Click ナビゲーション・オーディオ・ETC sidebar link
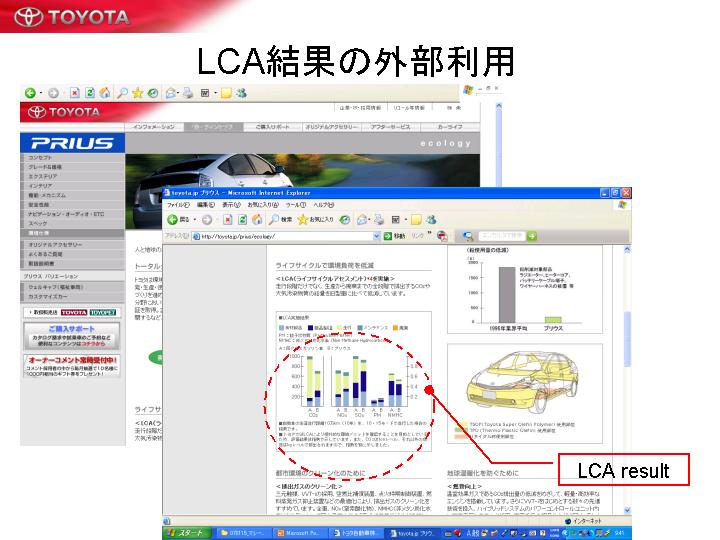 click(73, 214)
